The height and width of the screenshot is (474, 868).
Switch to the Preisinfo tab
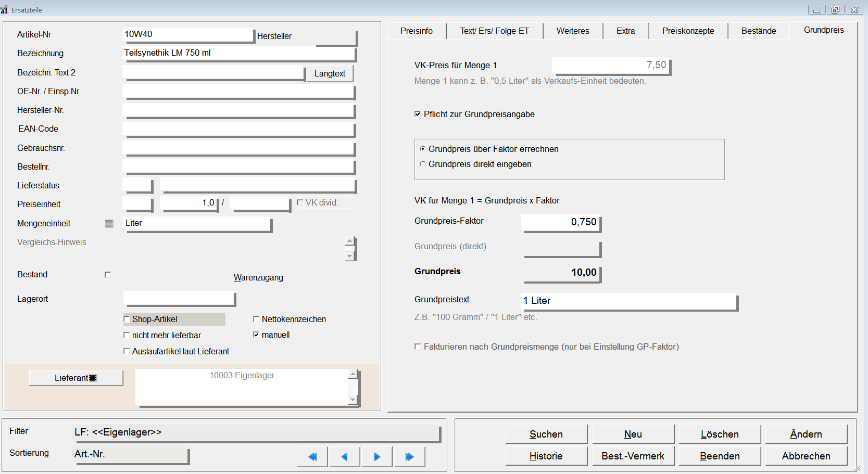coord(417,31)
